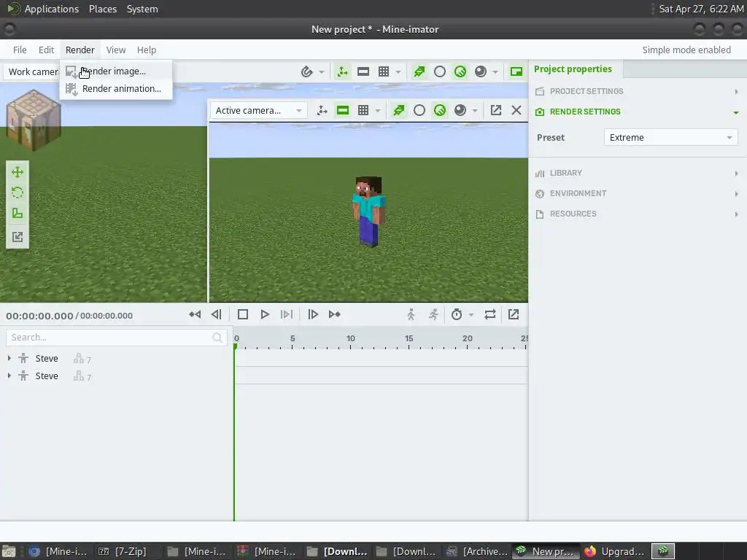
Task: Open grid options arrow in the work camera toolbar
Action: (398, 72)
